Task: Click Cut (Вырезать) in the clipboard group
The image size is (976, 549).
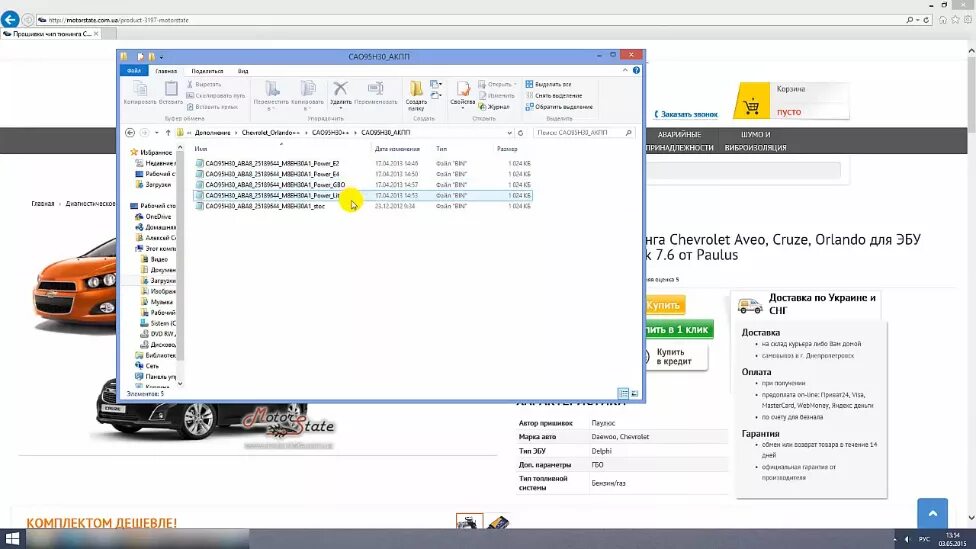Action: (x=204, y=84)
